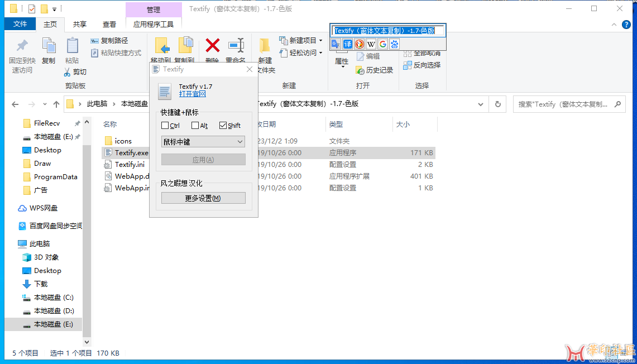Viewport: 637px width, 364px height.
Task: Click 反向选择 in the ribbon
Action: coord(422,65)
